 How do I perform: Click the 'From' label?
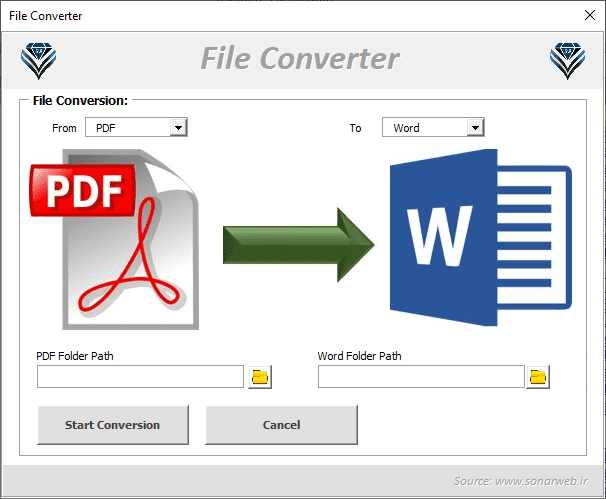click(64, 128)
